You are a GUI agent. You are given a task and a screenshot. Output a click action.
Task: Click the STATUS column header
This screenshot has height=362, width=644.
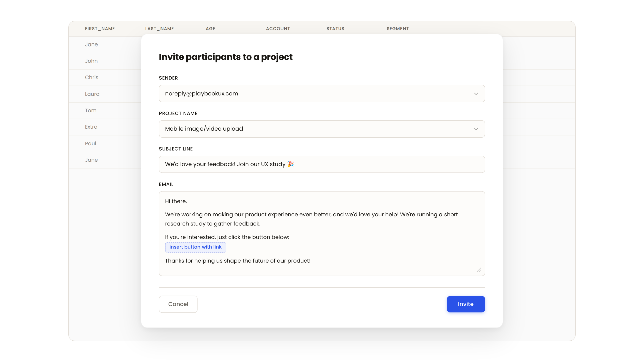pyautogui.click(x=335, y=29)
